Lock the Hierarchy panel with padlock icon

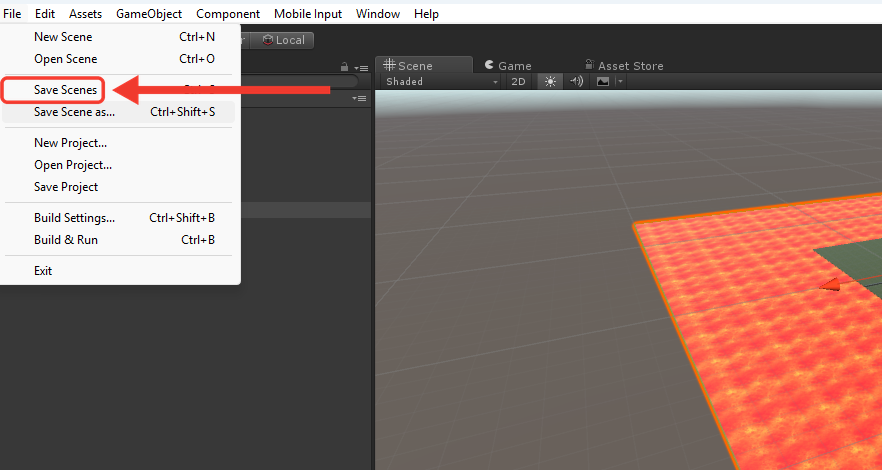(x=344, y=67)
